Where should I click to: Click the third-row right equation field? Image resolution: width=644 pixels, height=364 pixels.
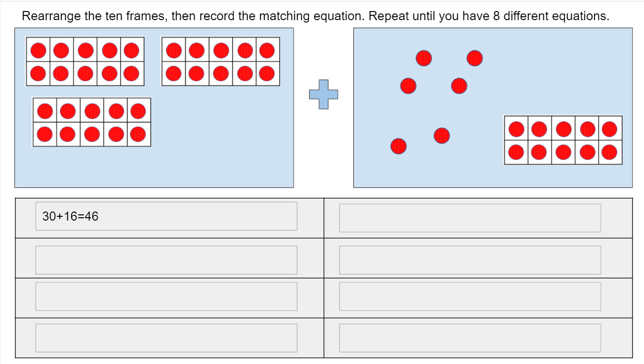tap(470, 296)
